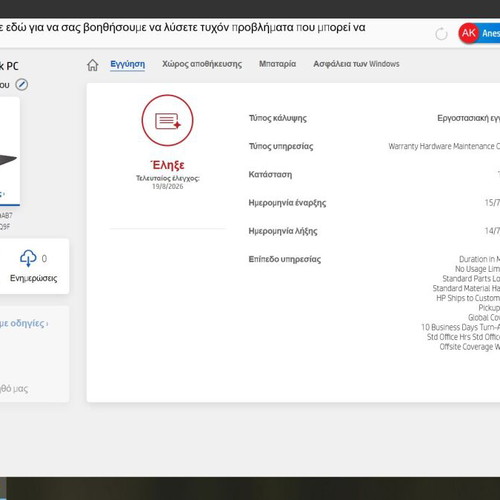
Task: Switch to Ασφάλεια των Windows tab
Action: click(x=356, y=64)
